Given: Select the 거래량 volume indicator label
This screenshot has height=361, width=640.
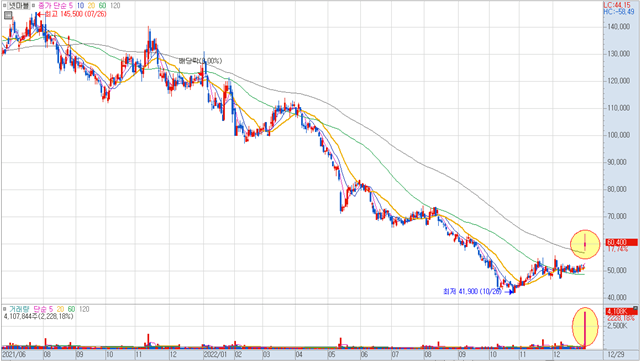Looking at the screenshot, I should point(20,309).
